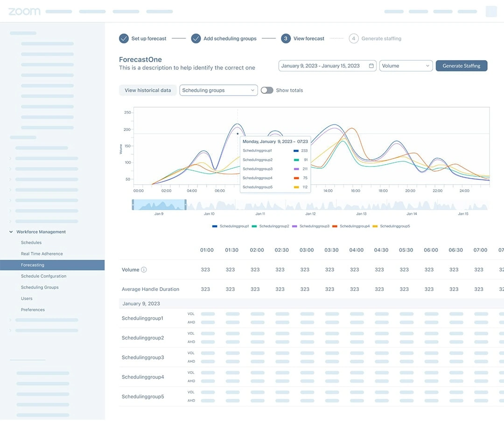Toggle Schedulinggroup4 series in chart legend
This screenshot has height=421, width=504.
tap(354, 226)
